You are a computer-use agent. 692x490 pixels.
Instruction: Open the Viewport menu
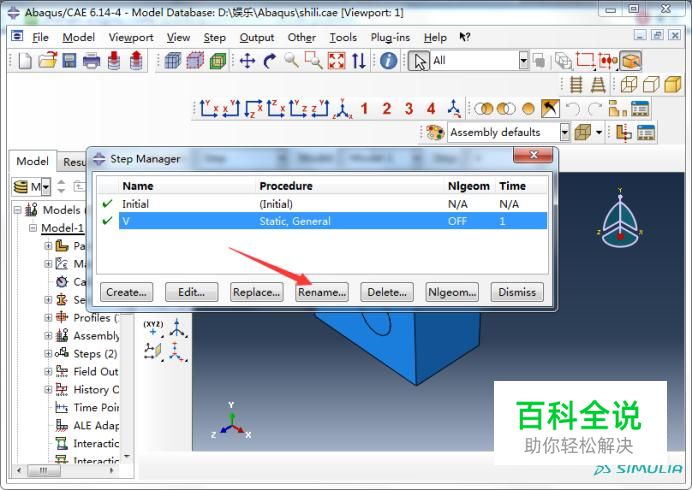tap(131, 38)
